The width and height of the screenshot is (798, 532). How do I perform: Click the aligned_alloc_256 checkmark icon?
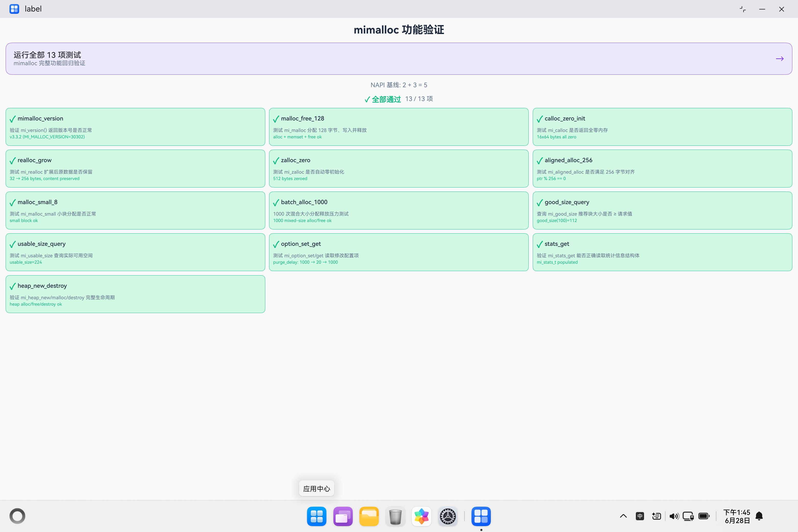(x=540, y=160)
